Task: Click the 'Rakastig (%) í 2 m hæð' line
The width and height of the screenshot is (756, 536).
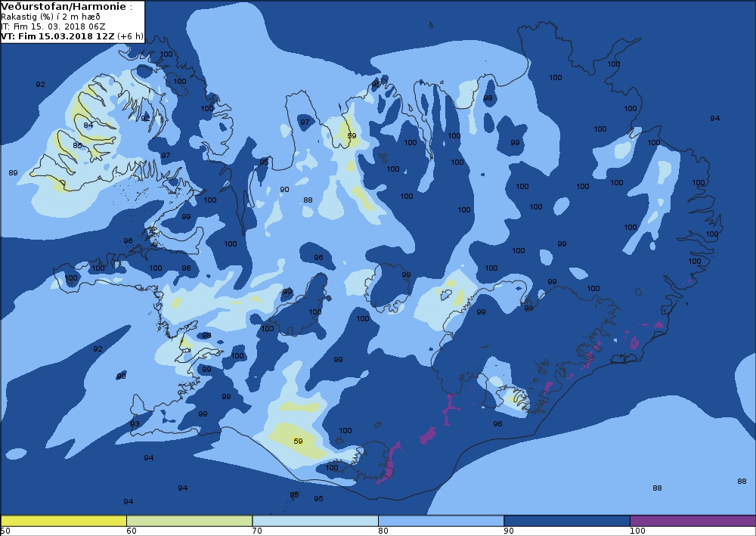Action: (50, 17)
